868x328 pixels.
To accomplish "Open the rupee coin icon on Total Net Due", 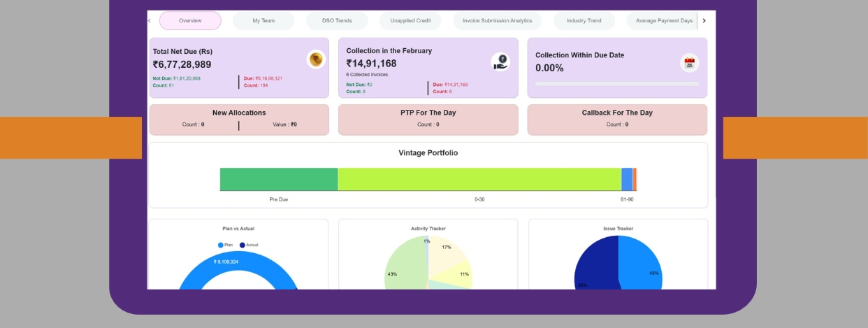I will [317, 59].
